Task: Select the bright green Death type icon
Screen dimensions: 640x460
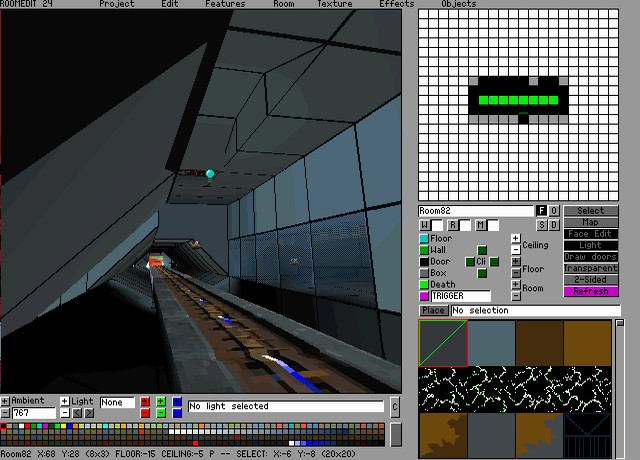Action: click(424, 285)
